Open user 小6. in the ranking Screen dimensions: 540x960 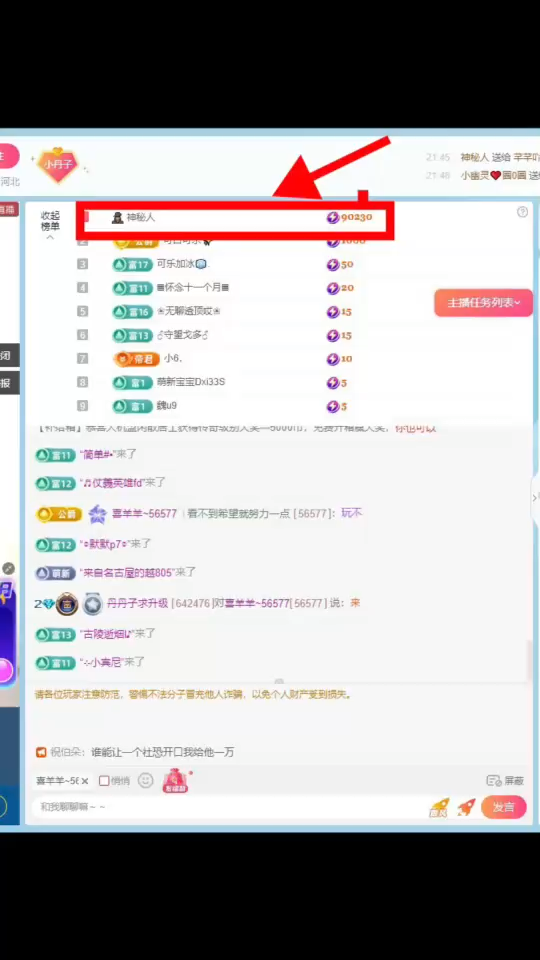[173, 359]
